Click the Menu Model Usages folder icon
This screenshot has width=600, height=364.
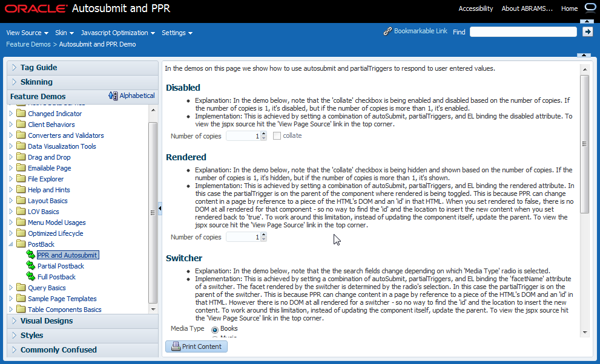pos(21,223)
